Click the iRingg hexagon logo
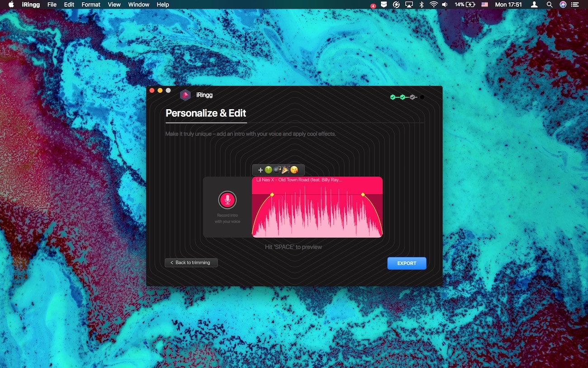The image size is (588, 368). click(185, 95)
